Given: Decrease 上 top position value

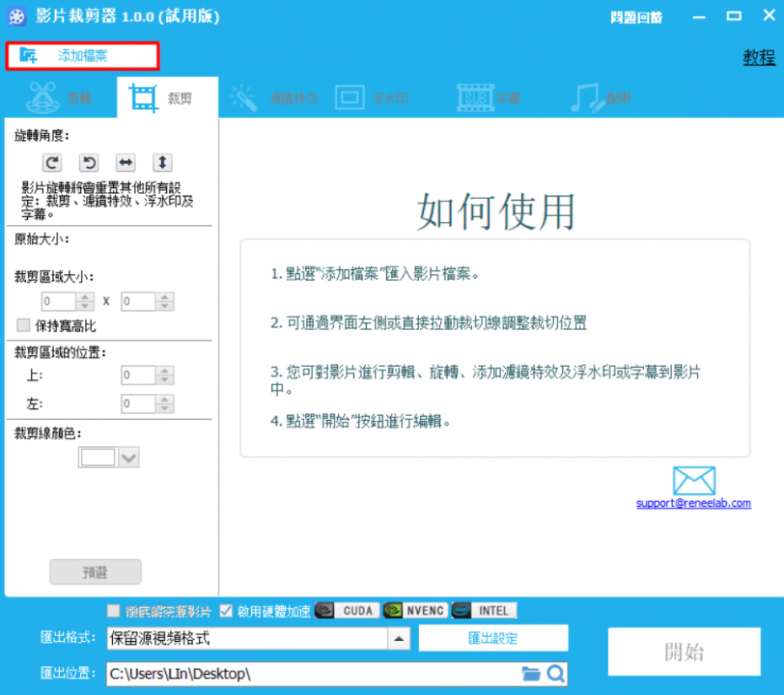Looking at the screenshot, I should [165, 379].
